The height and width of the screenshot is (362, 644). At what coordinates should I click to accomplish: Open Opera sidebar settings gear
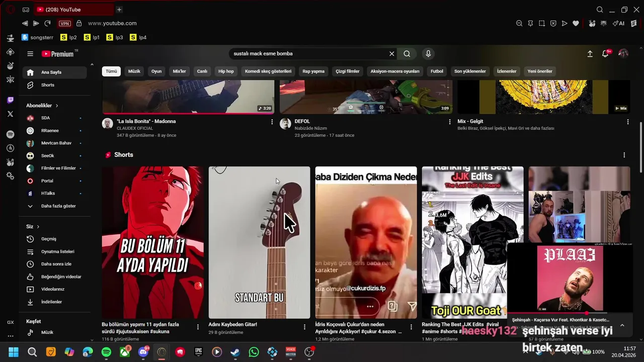pyautogui.click(x=10, y=175)
